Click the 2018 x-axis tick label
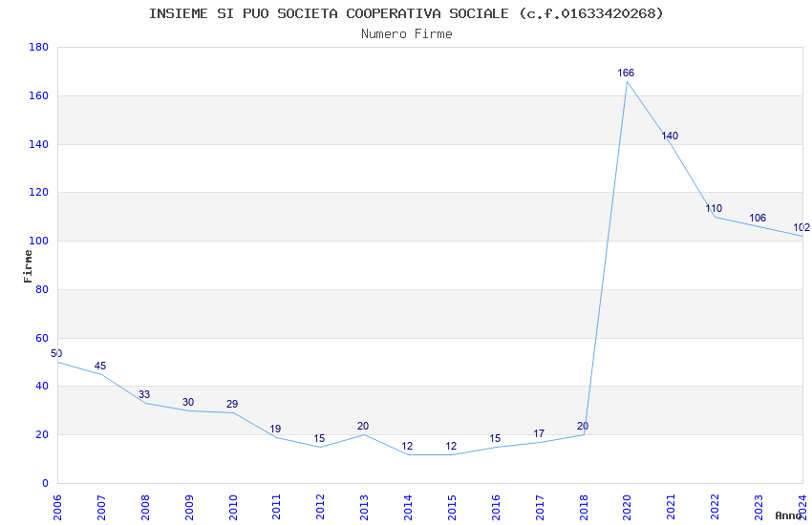 pyautogui.click(x=584, y=507)
